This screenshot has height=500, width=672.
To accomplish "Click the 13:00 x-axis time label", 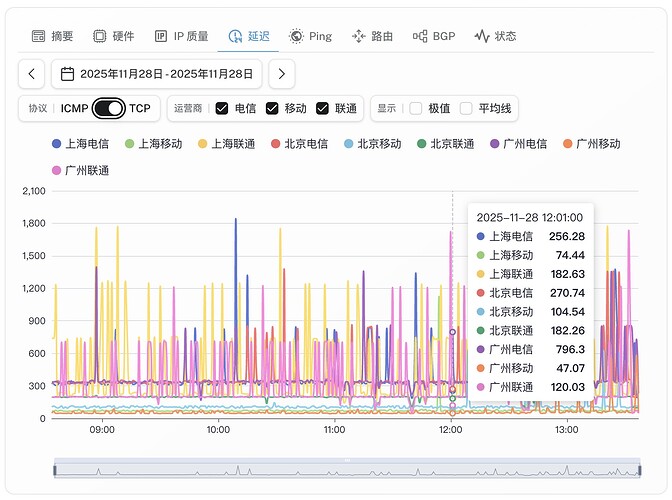I will (567, 430).
